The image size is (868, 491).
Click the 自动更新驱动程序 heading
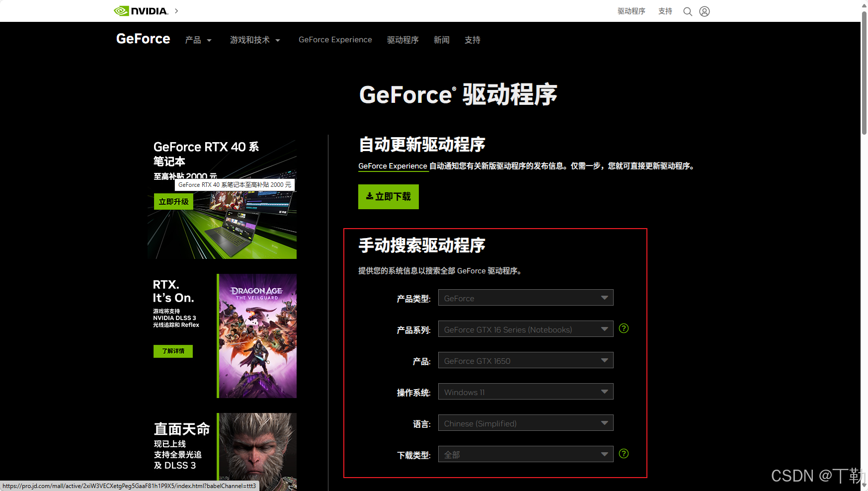point(422,145)
